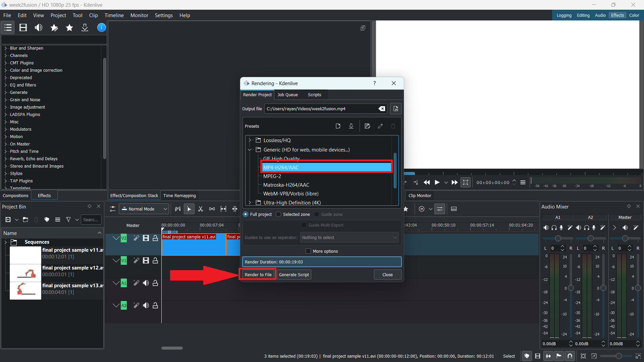Expand the Blur and Sharpen effects category
The image size is (644, 362).
(x=5, y=48)
